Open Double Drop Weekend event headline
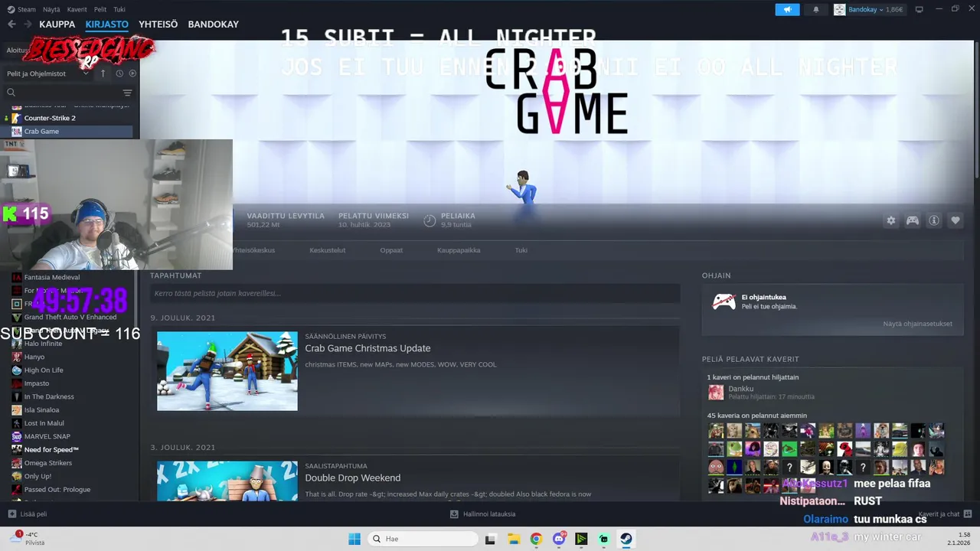 [x=353, y=478]
